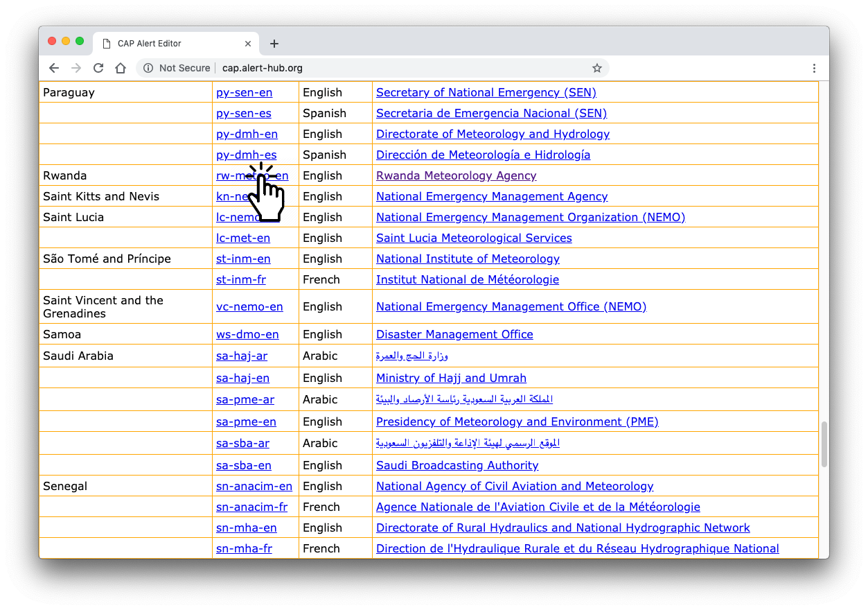Viewport: 868px width, 610px height.
Task: Open the Chrome three-dot menu
Action: tap(814, 68)
